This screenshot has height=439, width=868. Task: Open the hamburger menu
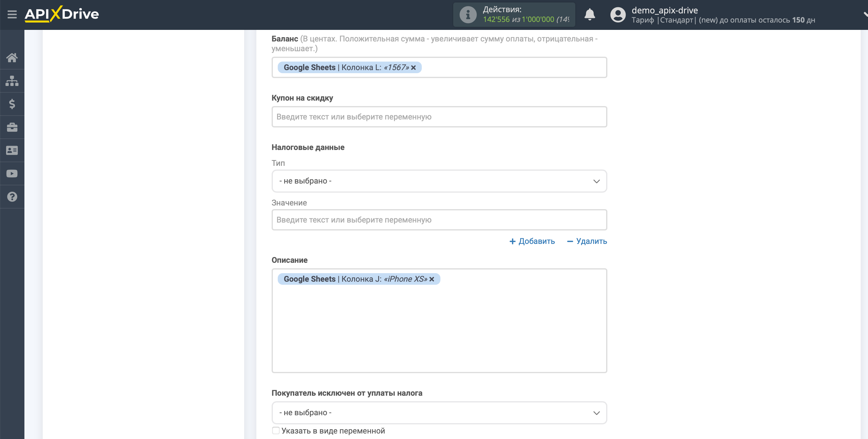pos(12,14)
